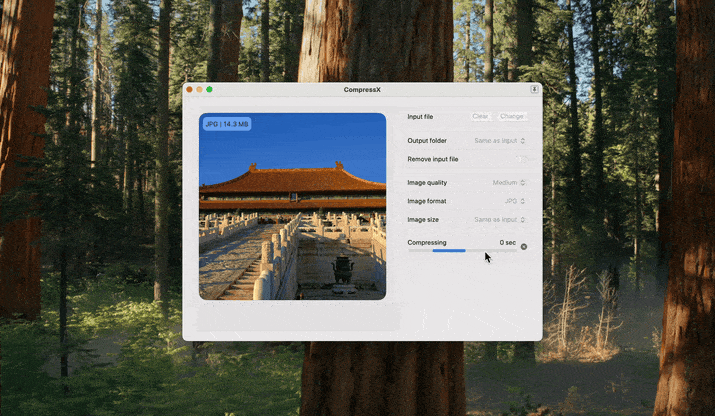Image resolution: width=715 pixels, height=416 pixels.
Task: Click the JPG 14.3 MB file badge
Action: pos(227,124)
